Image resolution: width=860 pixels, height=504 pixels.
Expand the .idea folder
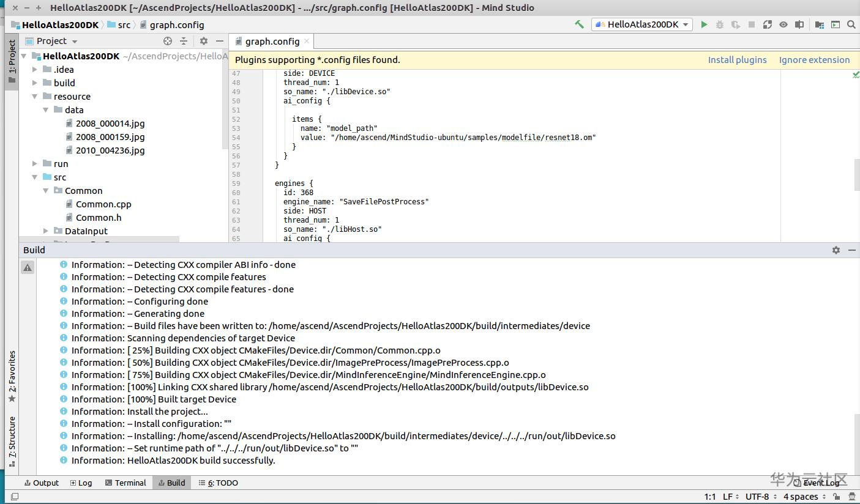coord(35,70)
